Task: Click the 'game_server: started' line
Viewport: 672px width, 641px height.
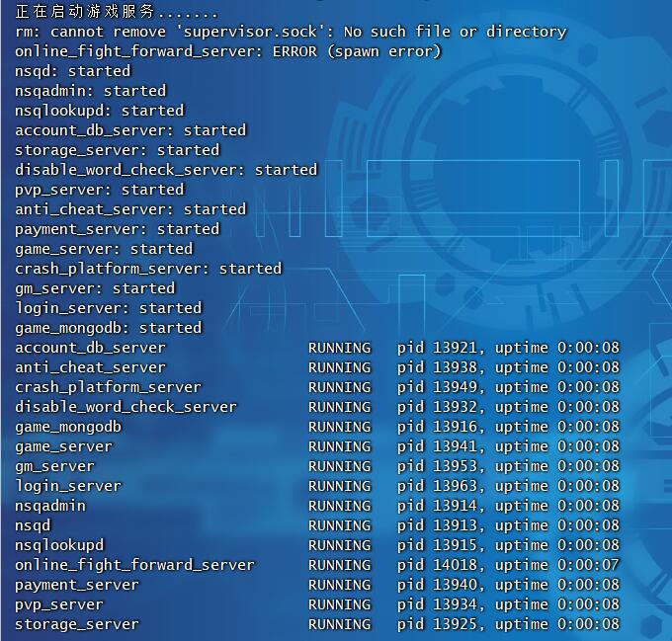Action: pyautogui.click(x=104, y=249)
